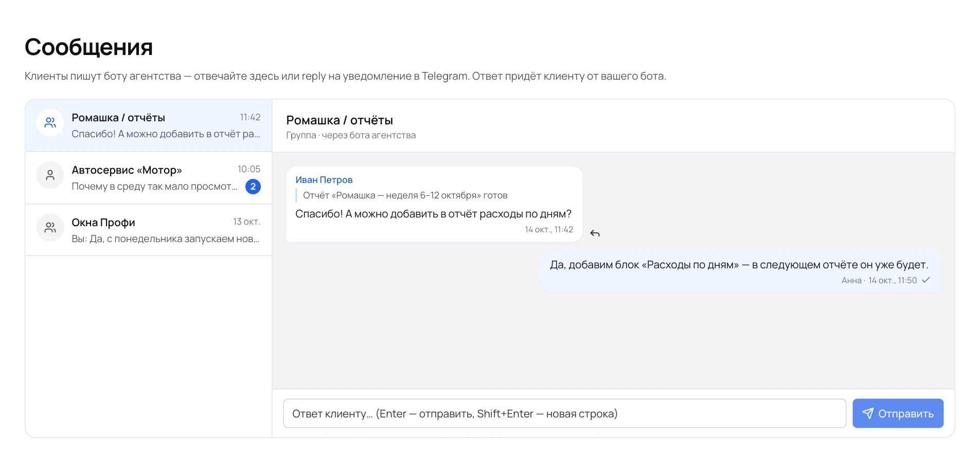Image resolution: width=980 pixels, height=475 pixels.
Task: Click the unread badge showing 2
Action: click(253, 187)
